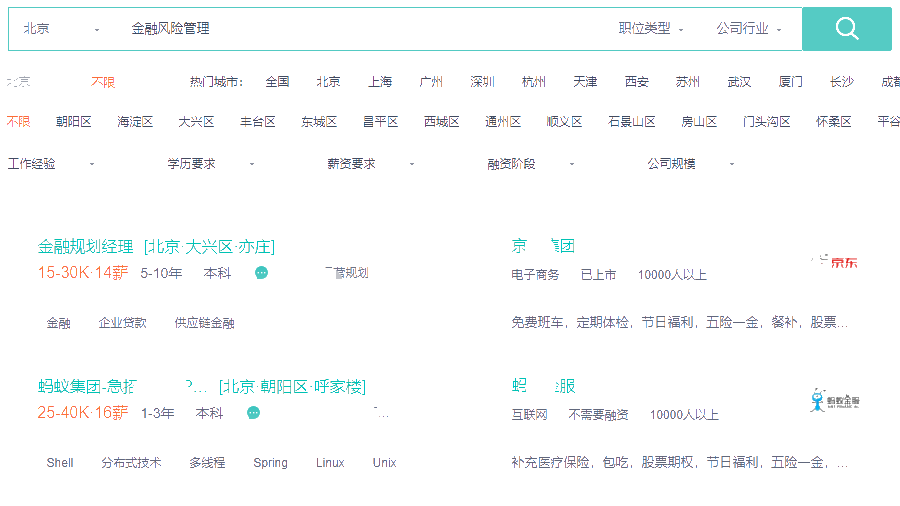Open chat icon for 金融规划经理 job
This screenshot has height=506, width=900.
point(261,273)
